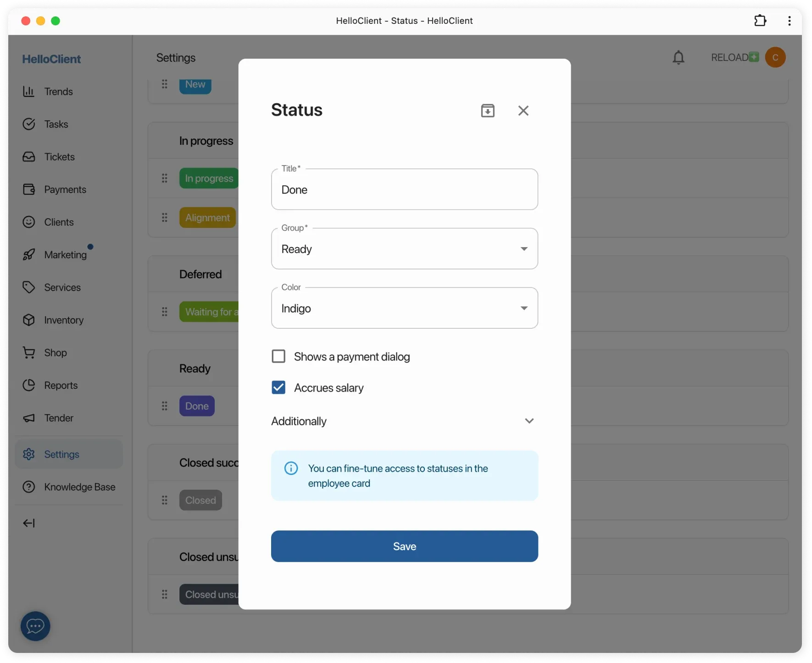Open the Payments section
This screenshot has height=663, width=812.
tap(65, 189)
